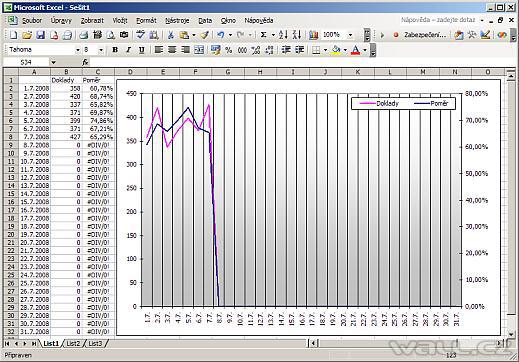Click the Poměr legend entry in chart
The width and height of the screenshot is (519, 362).
431,104
